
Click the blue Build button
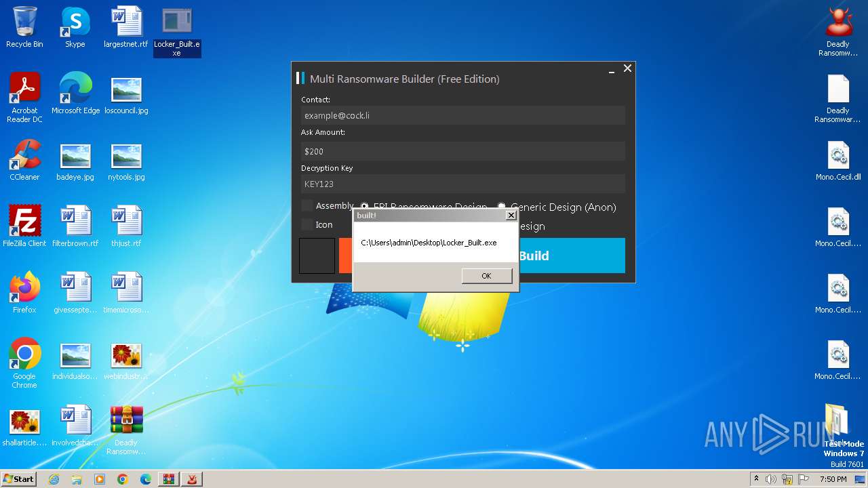(572, 256)
